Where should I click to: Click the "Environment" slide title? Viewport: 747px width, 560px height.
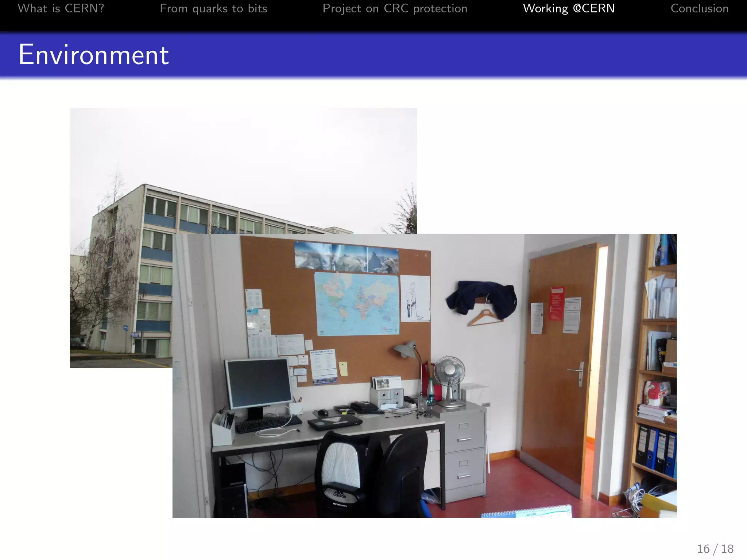pos(94,55)
